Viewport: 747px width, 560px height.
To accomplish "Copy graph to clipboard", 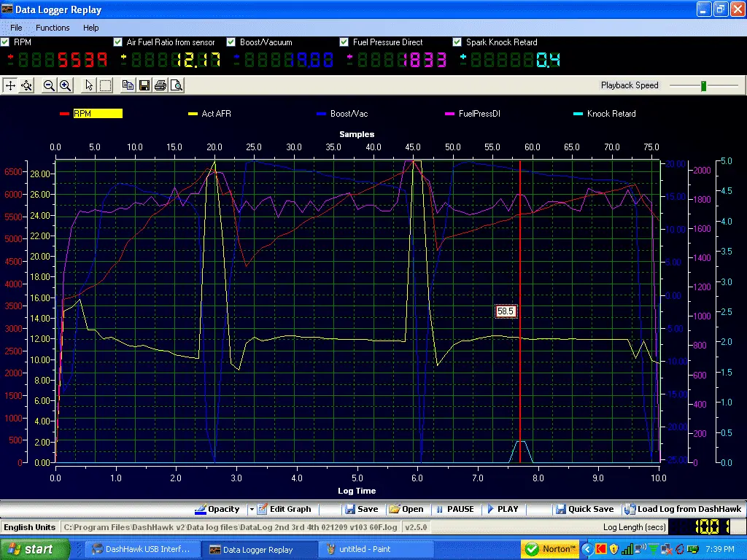I will [128, 85].
